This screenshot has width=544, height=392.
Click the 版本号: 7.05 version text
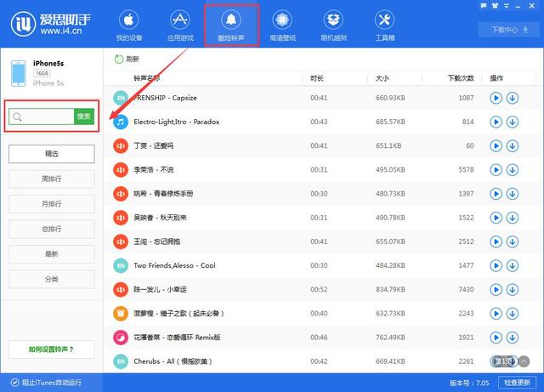469,383
